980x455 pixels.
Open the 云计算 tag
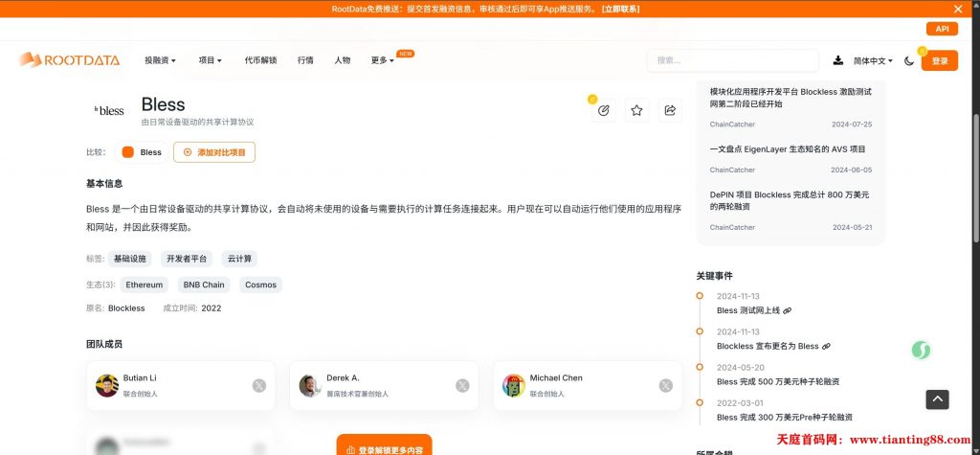(x=239, y=259)
